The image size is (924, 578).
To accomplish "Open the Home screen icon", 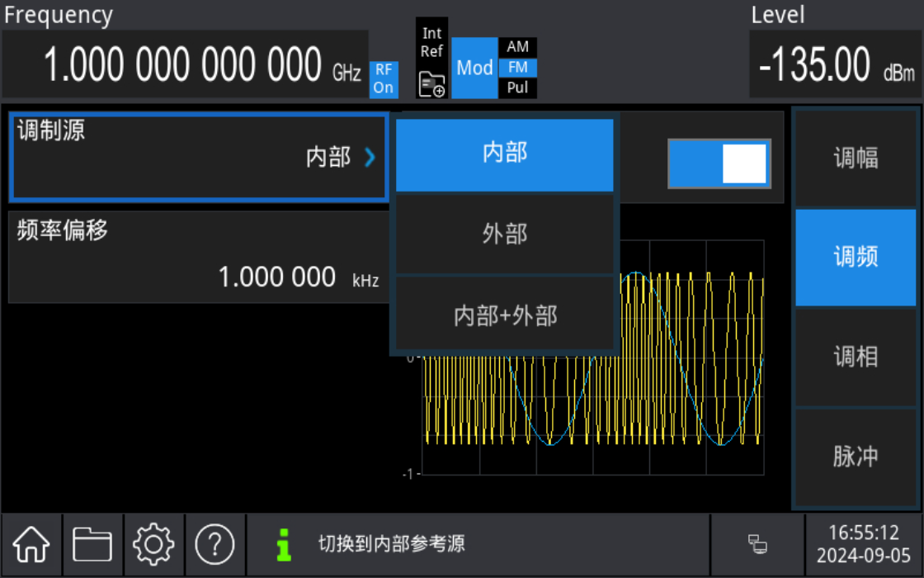I will 31,544.
